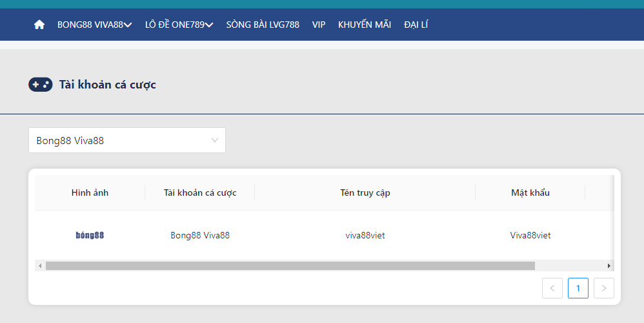Select page 1 in pagination
The height and width of the screenshot is (323, 644).
click(x=578, y=288)
